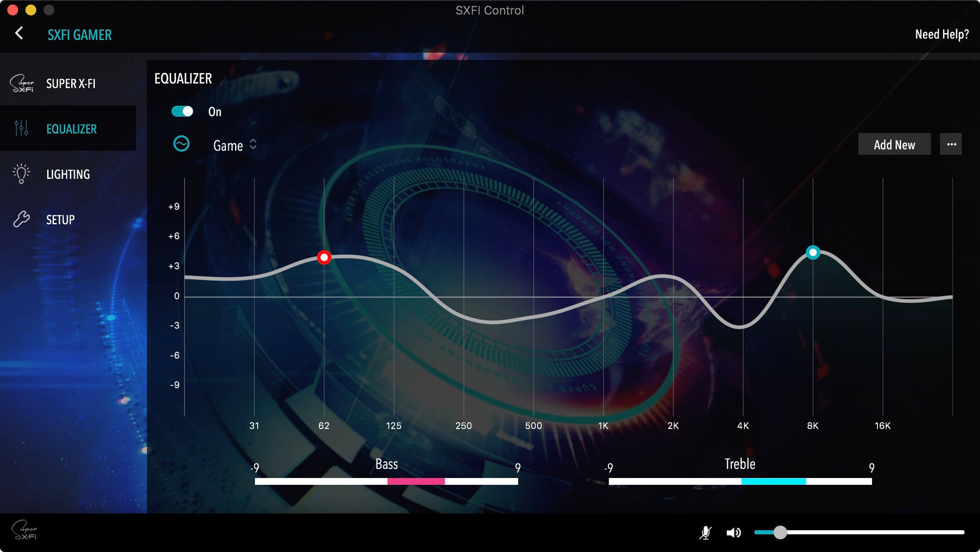Click the Super X-Fi logo icon in sidebar
Viewport: 980px width, 552px height.
pyautogui.click(x=22, y=84)
